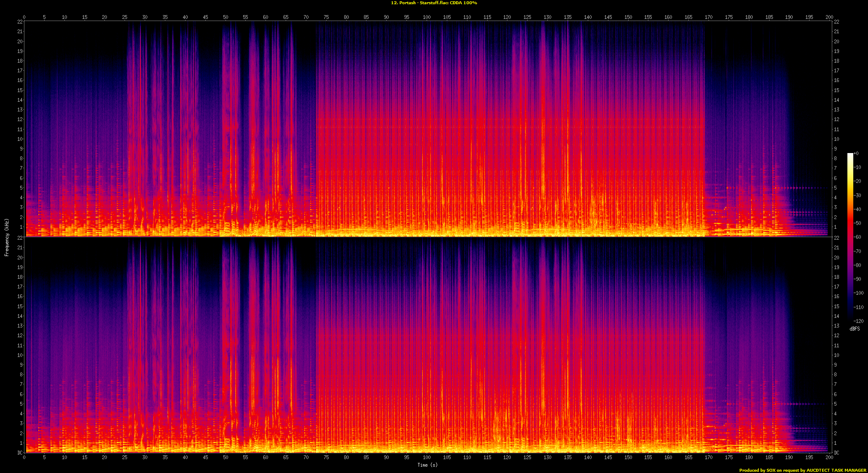
Task: Click the "dBFS" label below the color scale
Action: [x=855, y=329]
